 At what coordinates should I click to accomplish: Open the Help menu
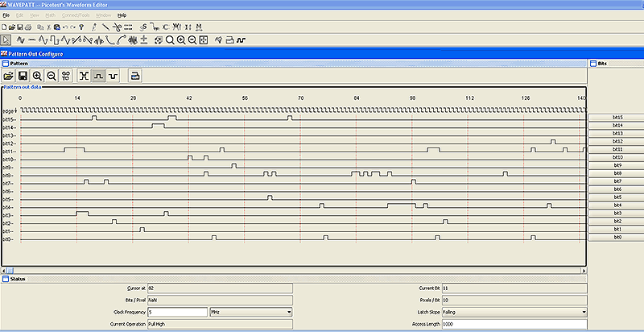(x=122, y=15)
